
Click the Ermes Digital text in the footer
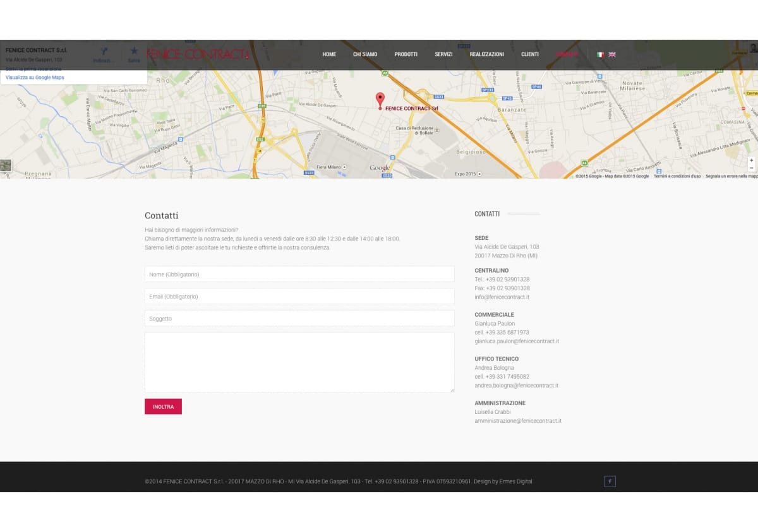pyautogui.click(x=515, y=482)
